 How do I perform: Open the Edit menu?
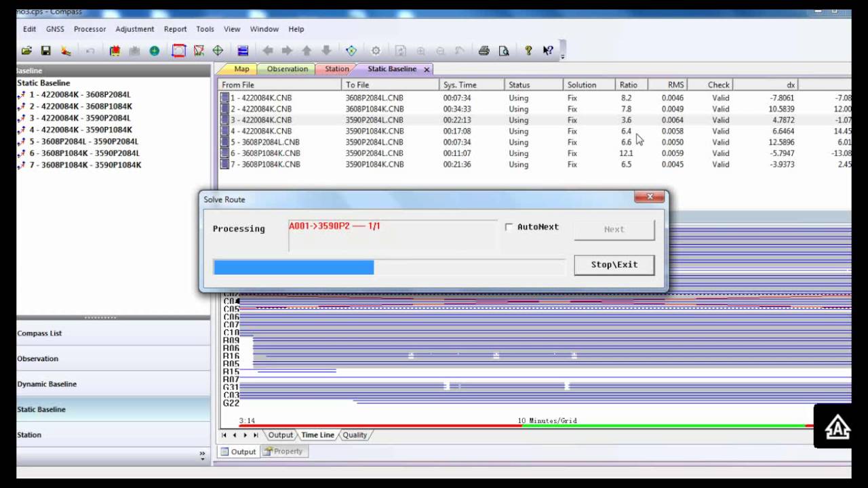(x=29, y=29)
